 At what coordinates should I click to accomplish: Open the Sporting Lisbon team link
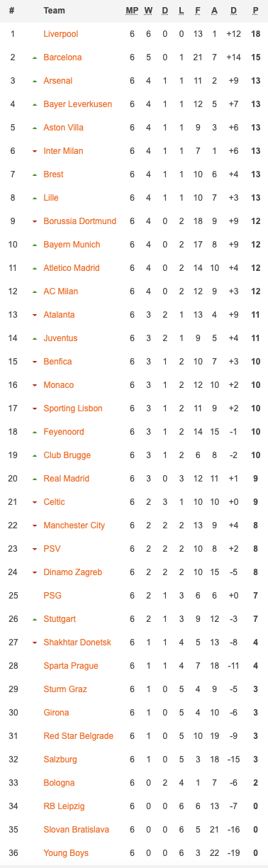click(73, 408)
